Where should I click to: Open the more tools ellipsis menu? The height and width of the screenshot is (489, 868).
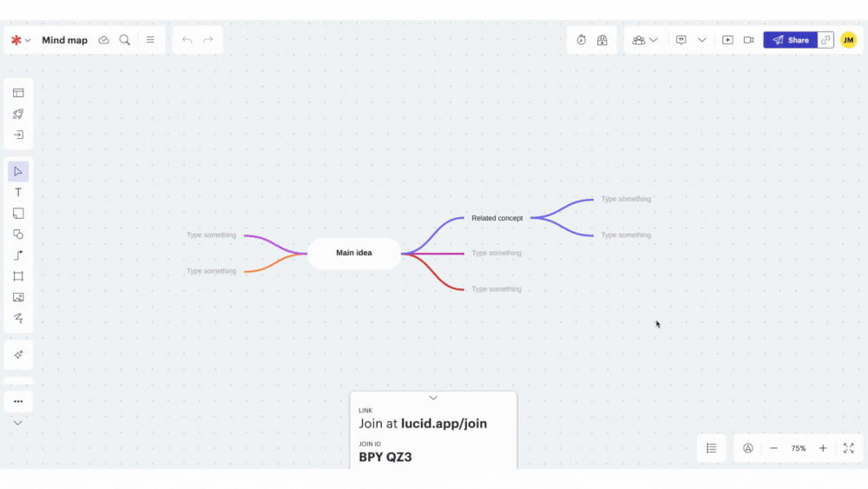[x=18, y=401]
